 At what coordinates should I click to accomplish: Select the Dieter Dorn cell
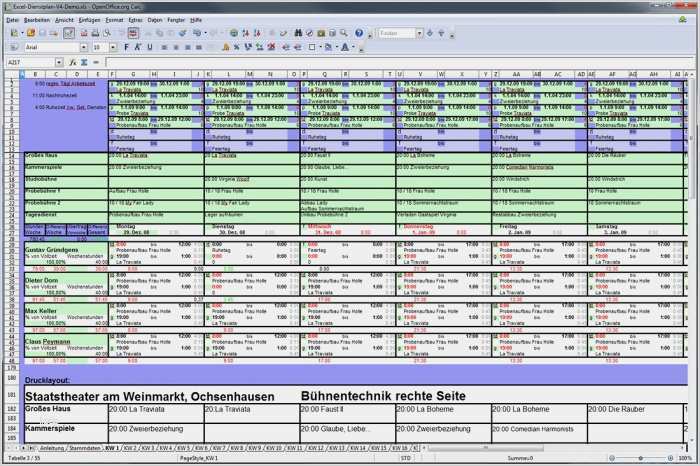coord(66,280)
